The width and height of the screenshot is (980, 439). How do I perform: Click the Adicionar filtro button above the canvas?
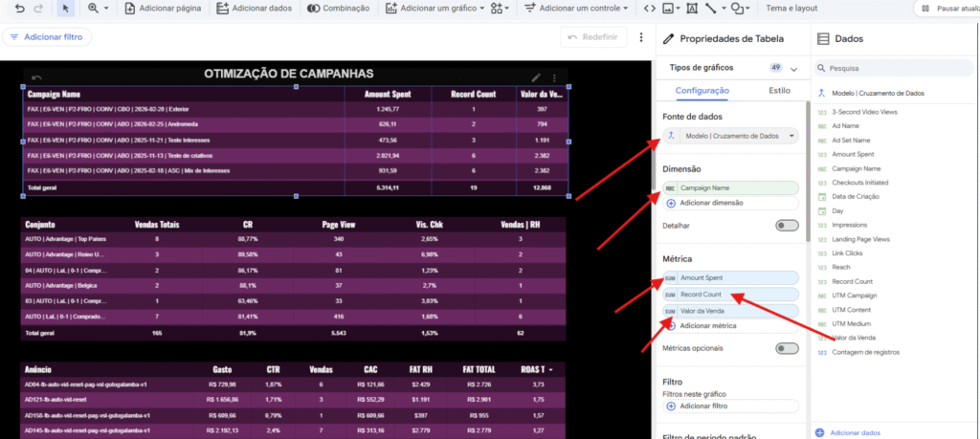(47, 37)
